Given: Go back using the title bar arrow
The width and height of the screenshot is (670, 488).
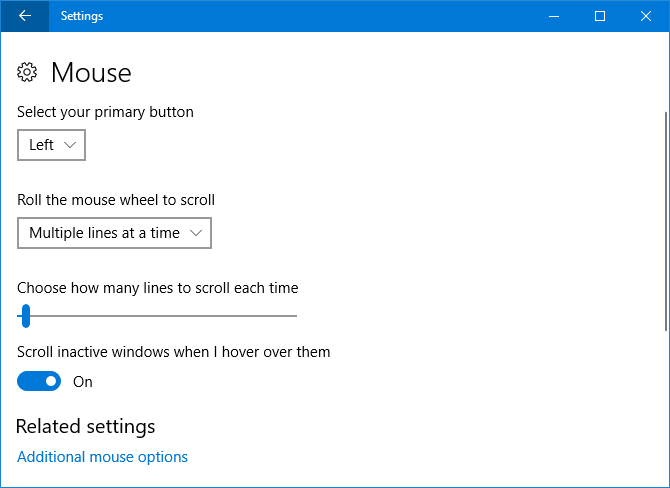Looking at the screenshot, I should click(x=24, y=16).
